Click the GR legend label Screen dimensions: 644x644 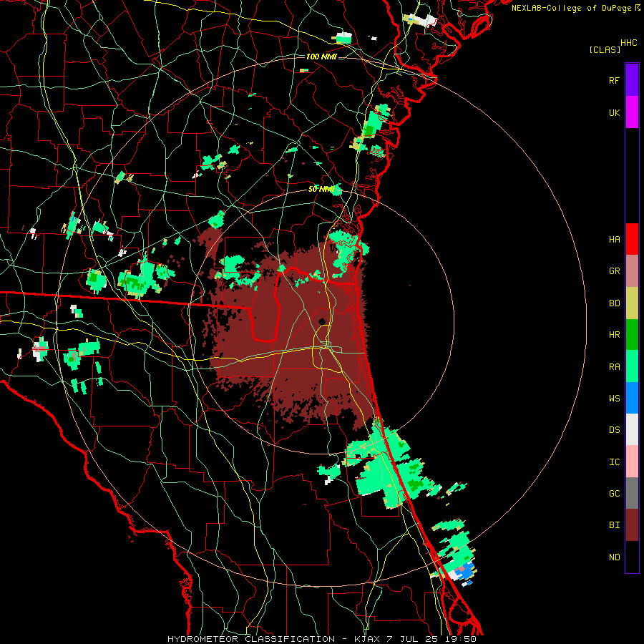[x=614, y=271]
